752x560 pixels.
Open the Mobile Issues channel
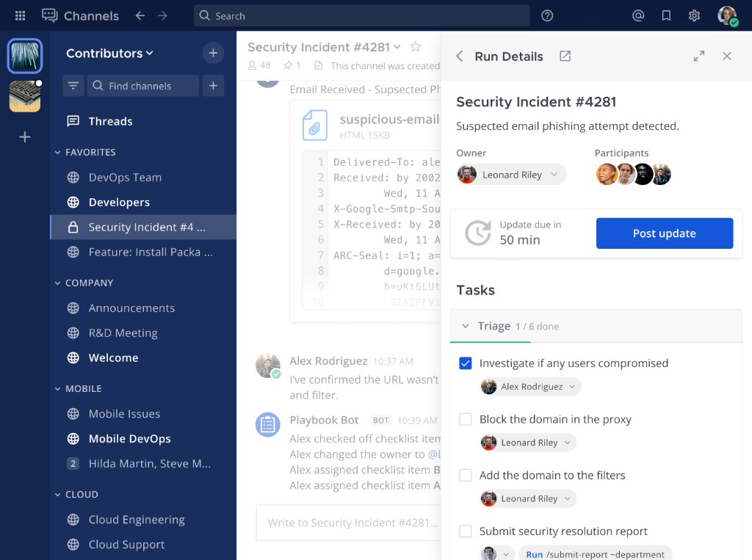click(143, 414)
